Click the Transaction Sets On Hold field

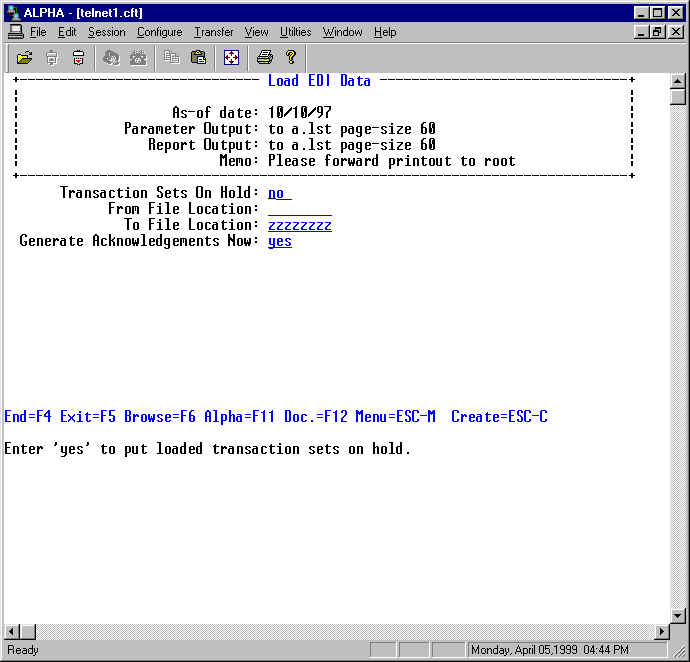point(280,193)
